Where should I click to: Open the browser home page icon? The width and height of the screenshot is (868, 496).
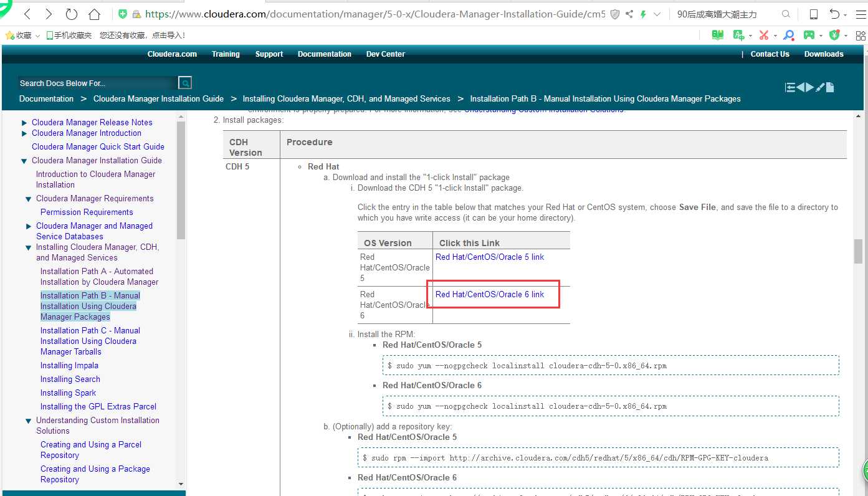(x=94, y=14)
